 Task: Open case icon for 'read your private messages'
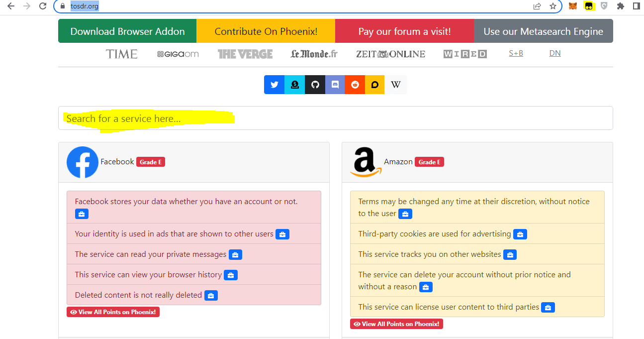tap(235, 255)
